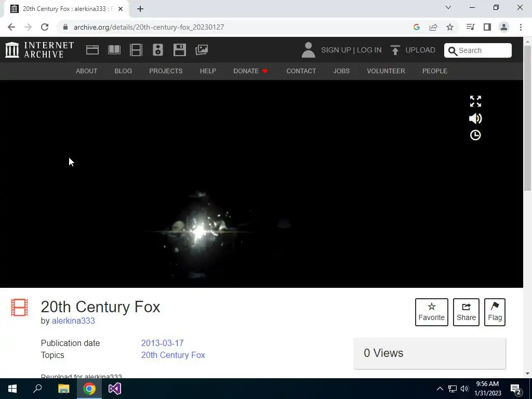The height and width of the screenshot is (399, 532).
Task: Click the search magnifier icon in the Search box
Action: pyautogui.click(x=453, y=51)
